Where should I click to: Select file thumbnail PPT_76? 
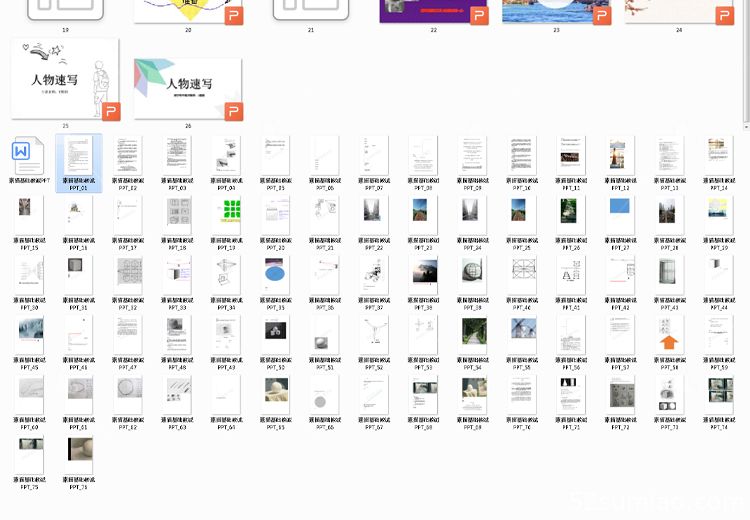point(78,454)
